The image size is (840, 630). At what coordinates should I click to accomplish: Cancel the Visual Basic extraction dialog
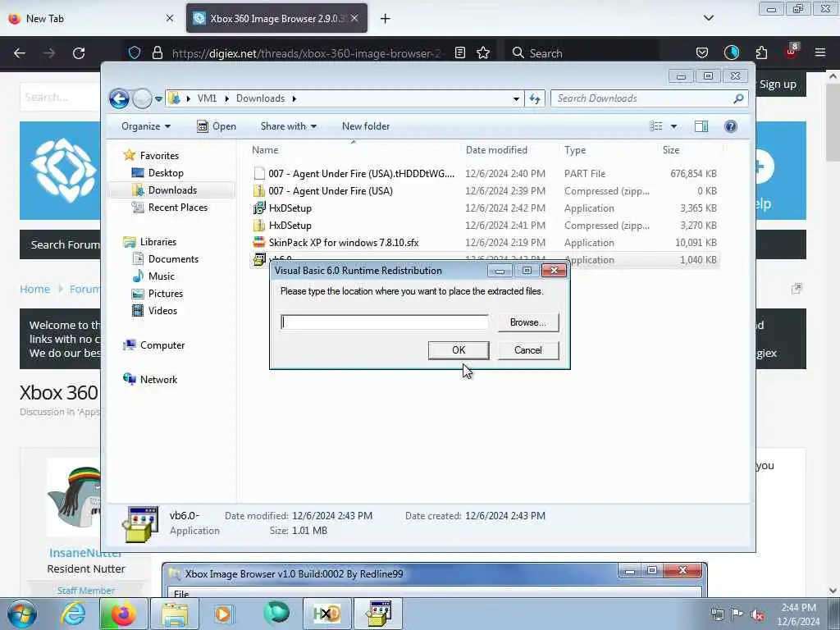tap(527, 349)
